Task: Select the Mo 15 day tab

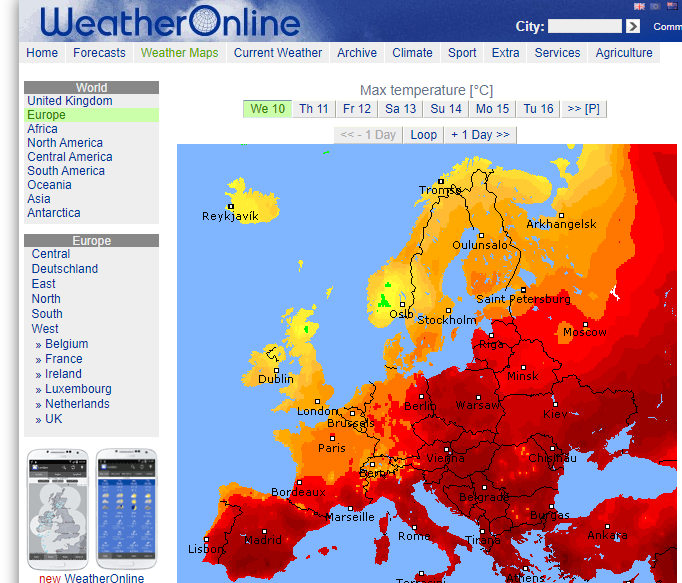Action: pos(492,109)
